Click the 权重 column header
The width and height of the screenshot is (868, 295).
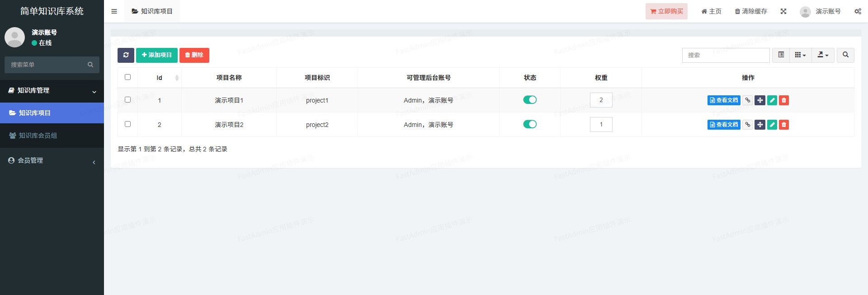click(601, 78)
